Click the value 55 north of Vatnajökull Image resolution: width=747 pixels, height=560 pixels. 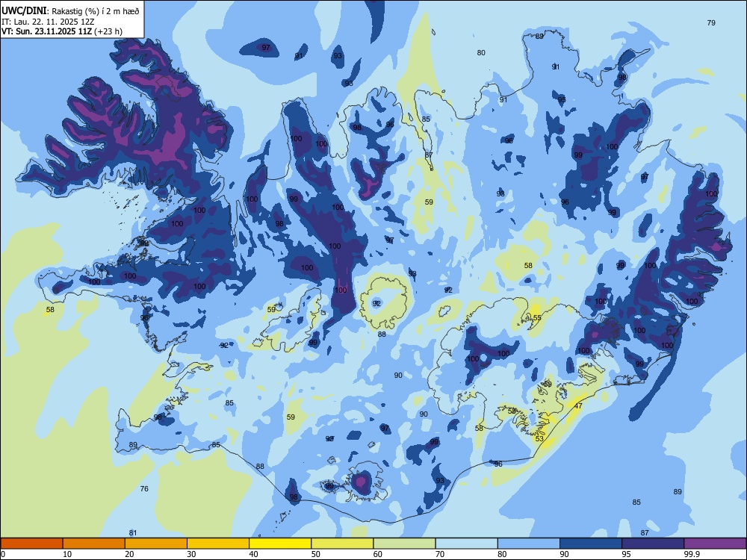click(537, 317)
